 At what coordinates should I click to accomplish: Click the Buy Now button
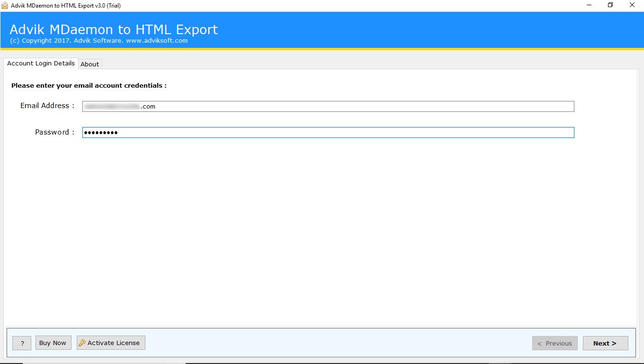[x=53, y=343]
